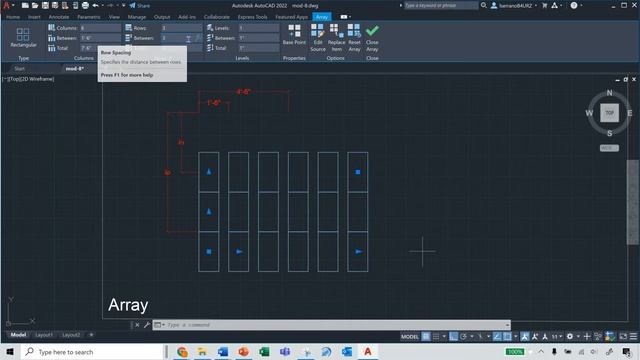The image size is (640, 360).
Task: Toggle the ribbon minimize state button
Action: click(344, 17)
